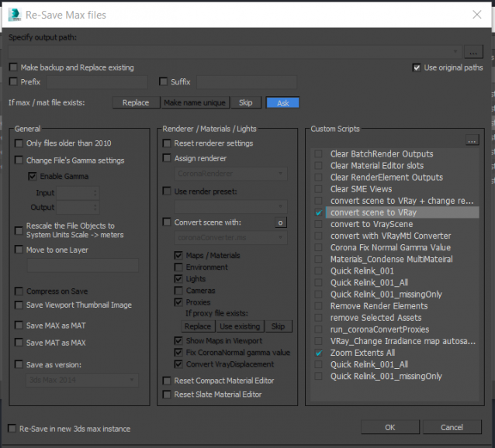Screen dimensions: 495x448
Task: Enable Save MAX as MAT
Action: (19, 326)
